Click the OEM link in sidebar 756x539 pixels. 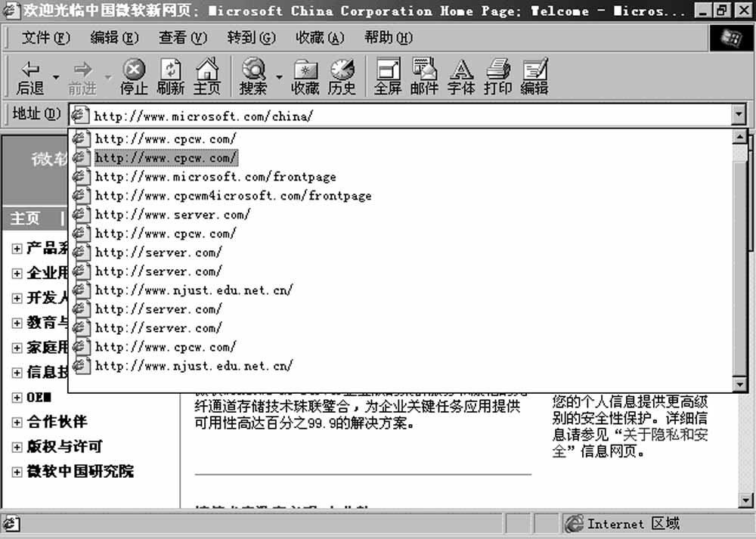click(39, 398)
